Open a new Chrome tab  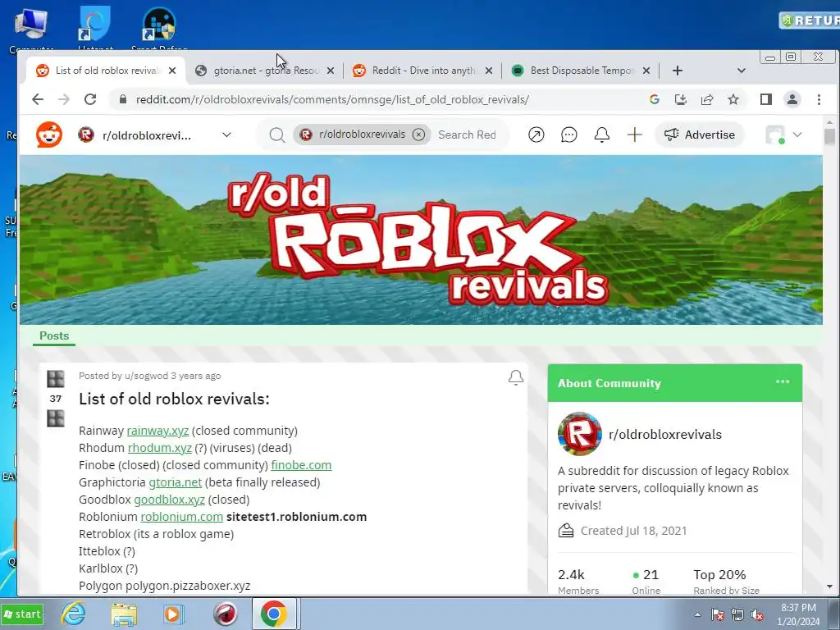[677, 71]
